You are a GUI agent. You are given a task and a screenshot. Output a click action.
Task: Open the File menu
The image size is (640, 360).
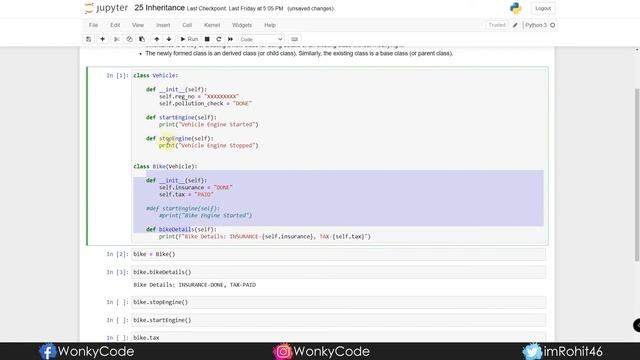93,25
